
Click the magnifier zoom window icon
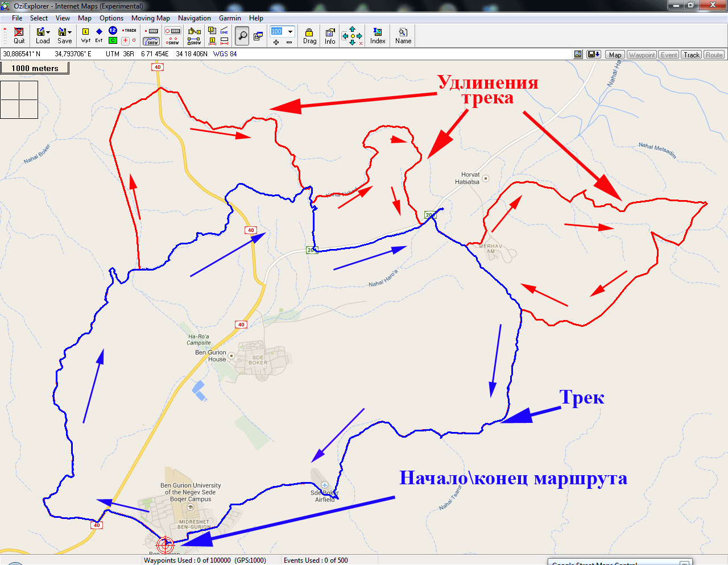point(242,36)
